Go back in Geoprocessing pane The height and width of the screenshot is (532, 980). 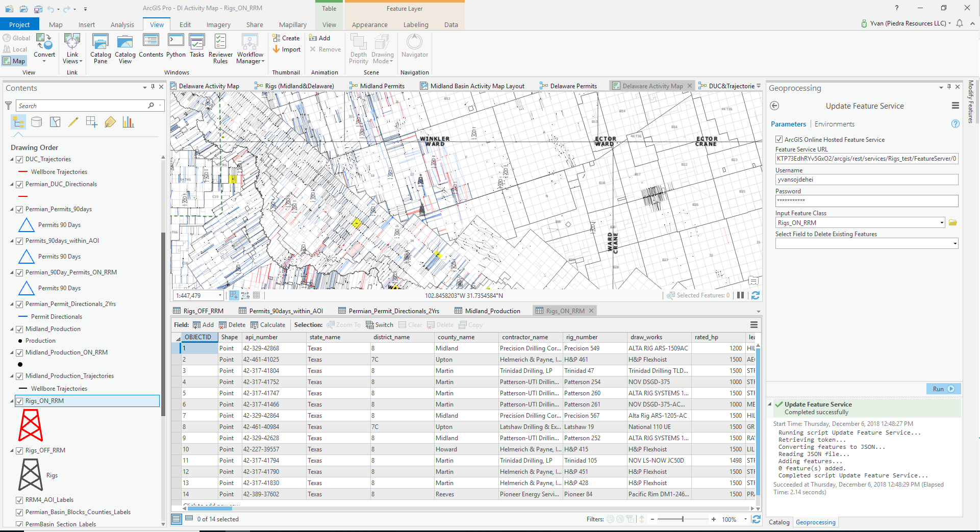pos(774,106)
